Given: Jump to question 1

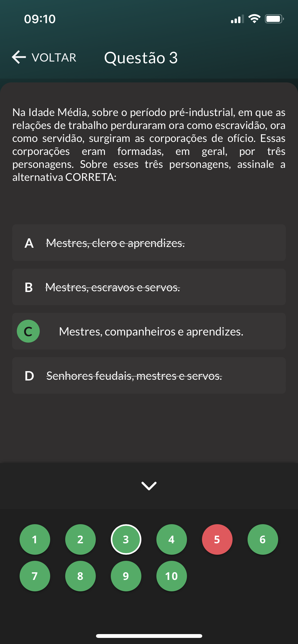Looking at the screenshot, I should point(35,539).
